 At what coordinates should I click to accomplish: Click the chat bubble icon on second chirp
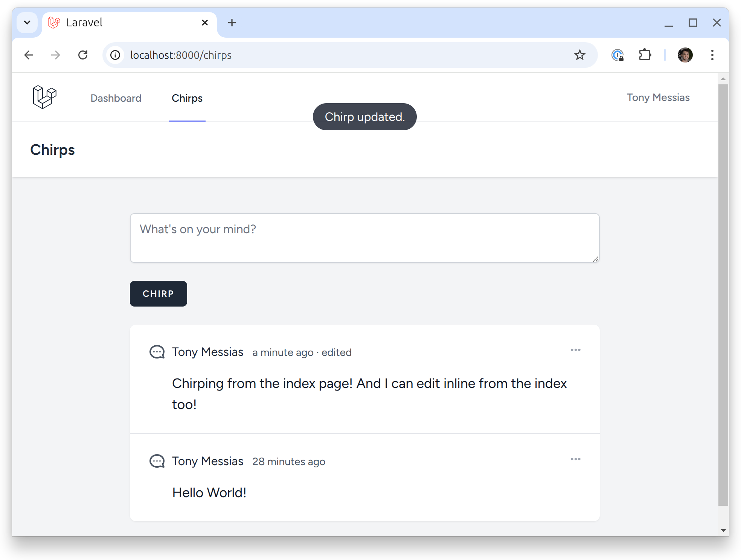(x=157, y=461)
